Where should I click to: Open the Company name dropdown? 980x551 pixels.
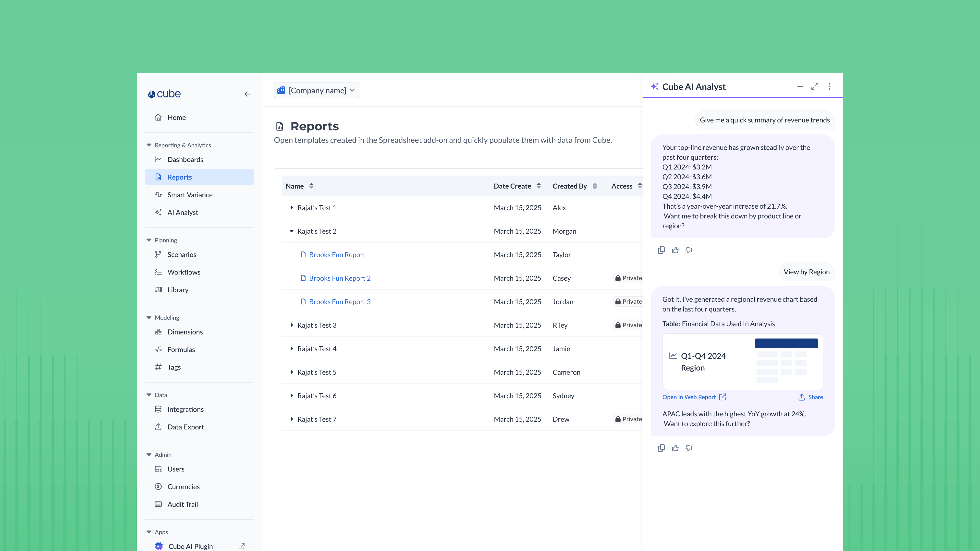pyautogui.click(x=316, y=90)
